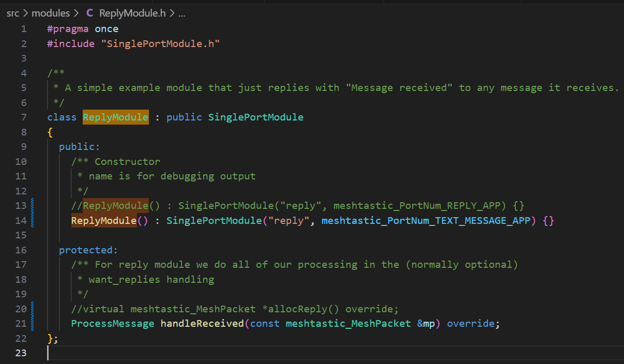The image size is (624, 364).
Task: Click the git change marker beside line 20
Action: point(33,309)
